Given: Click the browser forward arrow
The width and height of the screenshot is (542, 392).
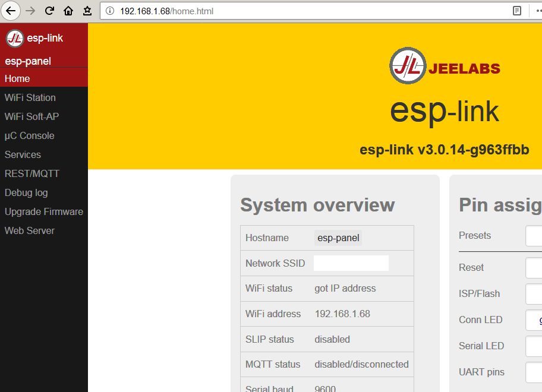Looking at the screenshot, I should (x=30, y=11).
